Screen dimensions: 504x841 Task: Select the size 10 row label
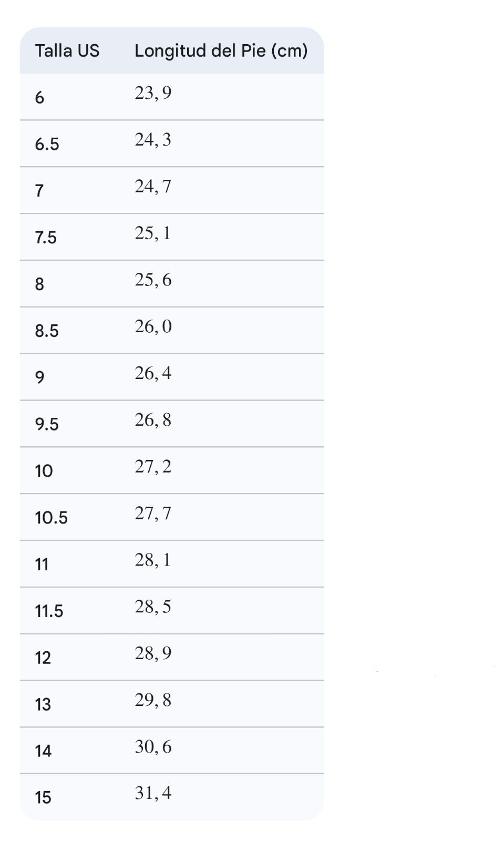point(44,471)
